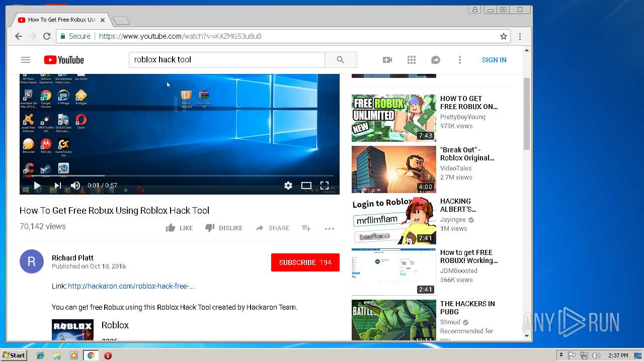The height and width of the screenshot is (362, 644).
Task: Open the upload video camera icon
Action: [387, 60]
